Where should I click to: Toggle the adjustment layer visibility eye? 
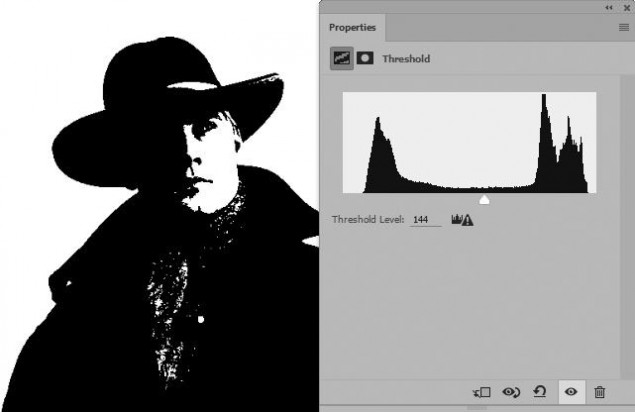click(571, 392)
